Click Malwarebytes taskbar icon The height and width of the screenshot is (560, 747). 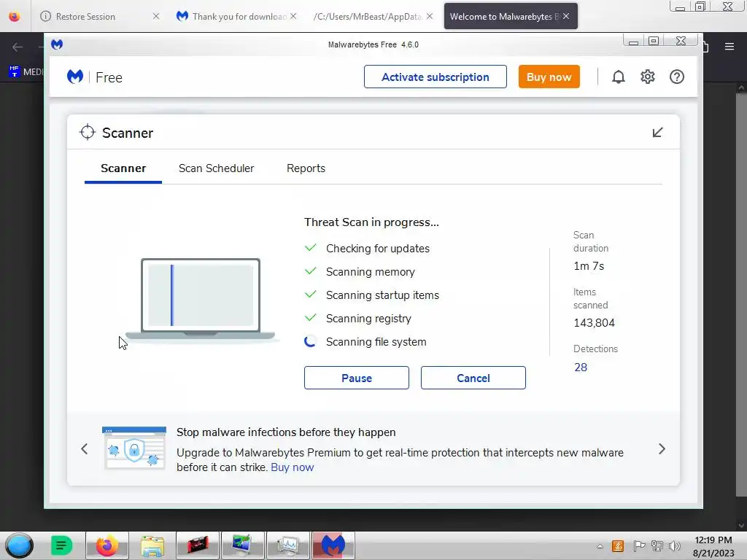[333, 545]
